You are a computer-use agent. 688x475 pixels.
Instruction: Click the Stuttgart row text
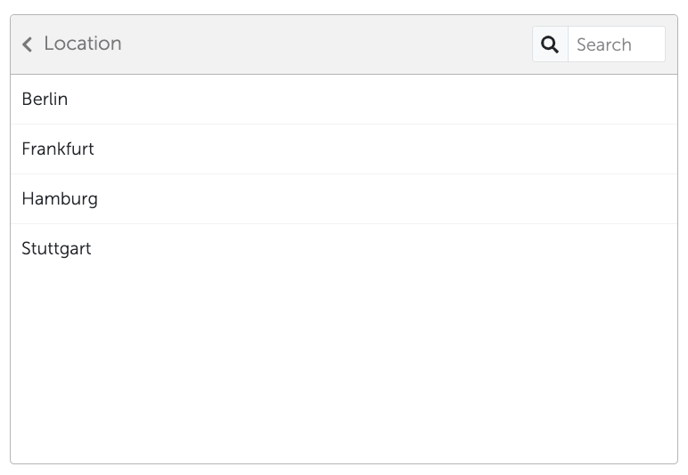click(56, 249)
